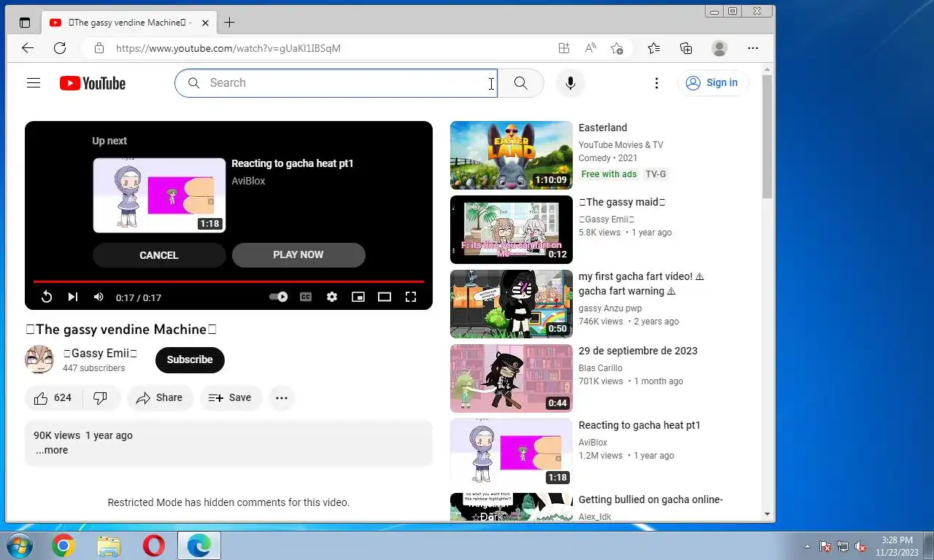Open YouTube settings three-dot menu
The height and width of the screenshot is (560, 934).
pos(656,82)
